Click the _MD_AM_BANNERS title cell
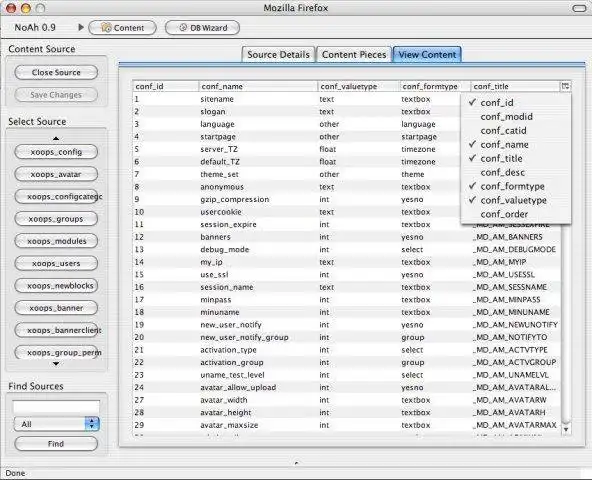The height and width of the screenshot is (480, 592). [508, 237]
